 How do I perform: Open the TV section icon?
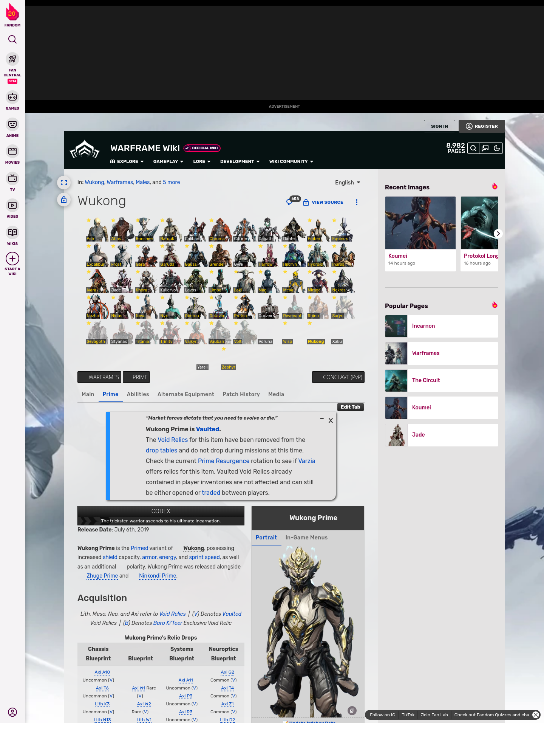[x=12, y=178]
